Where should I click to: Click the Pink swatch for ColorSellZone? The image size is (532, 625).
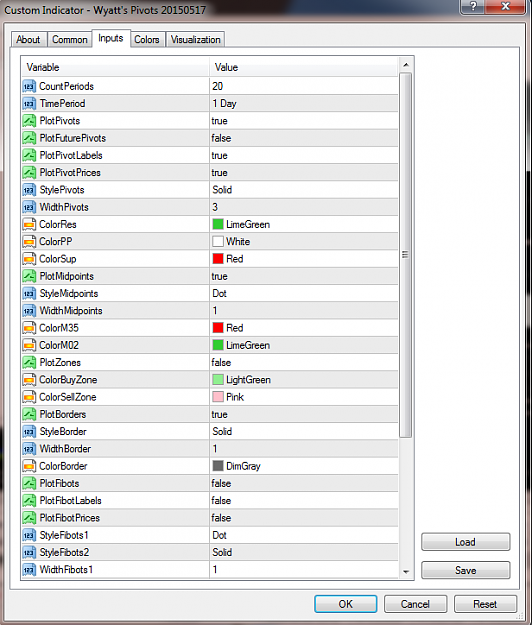(x=218, y=397)
